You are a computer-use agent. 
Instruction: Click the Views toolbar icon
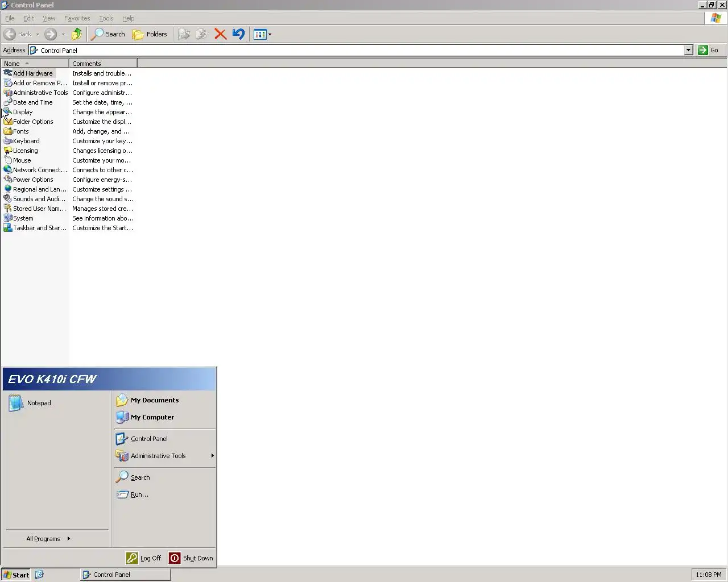[260, 34]
